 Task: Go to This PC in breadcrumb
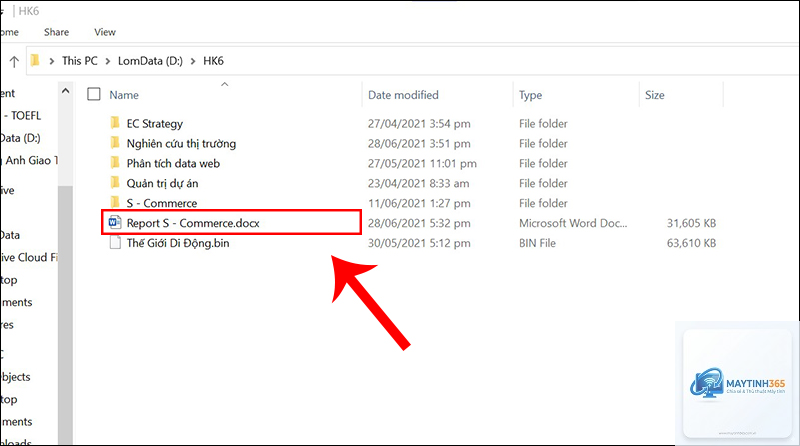(x=80, y=61)
